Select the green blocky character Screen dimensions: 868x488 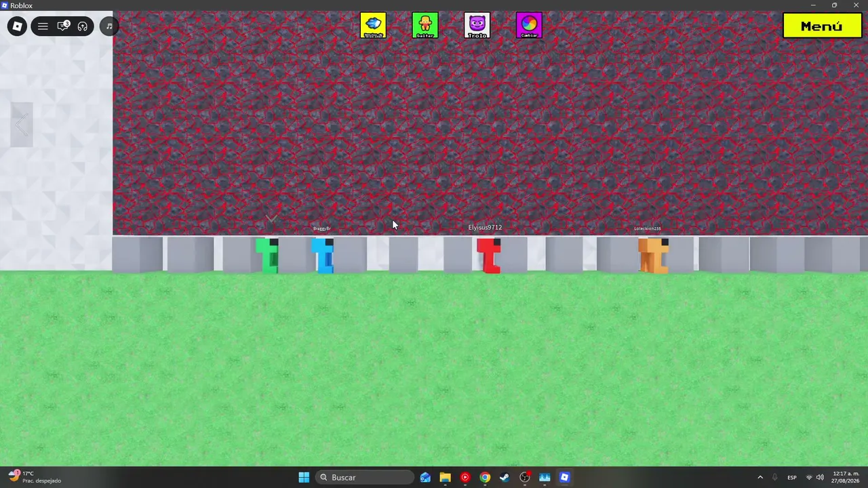tap(269, 256)
